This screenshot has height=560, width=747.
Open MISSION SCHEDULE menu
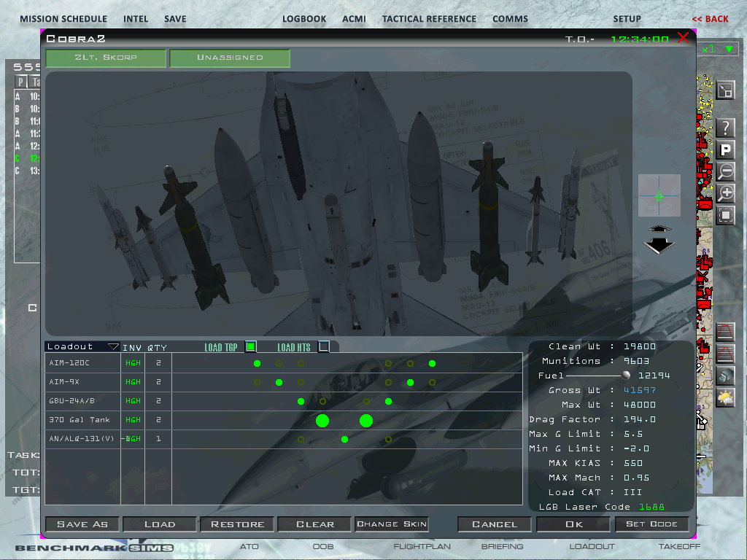63,19
